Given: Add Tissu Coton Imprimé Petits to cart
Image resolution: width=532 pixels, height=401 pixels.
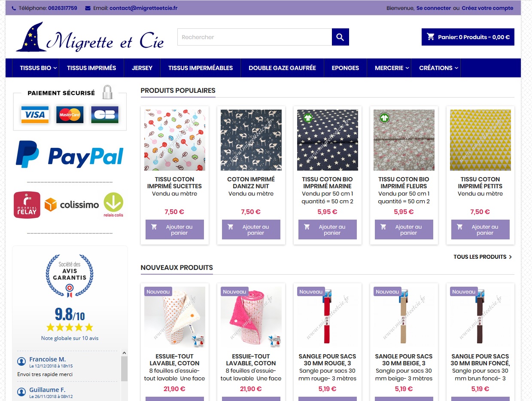Looking at the screenshot, I should (480, 230).
